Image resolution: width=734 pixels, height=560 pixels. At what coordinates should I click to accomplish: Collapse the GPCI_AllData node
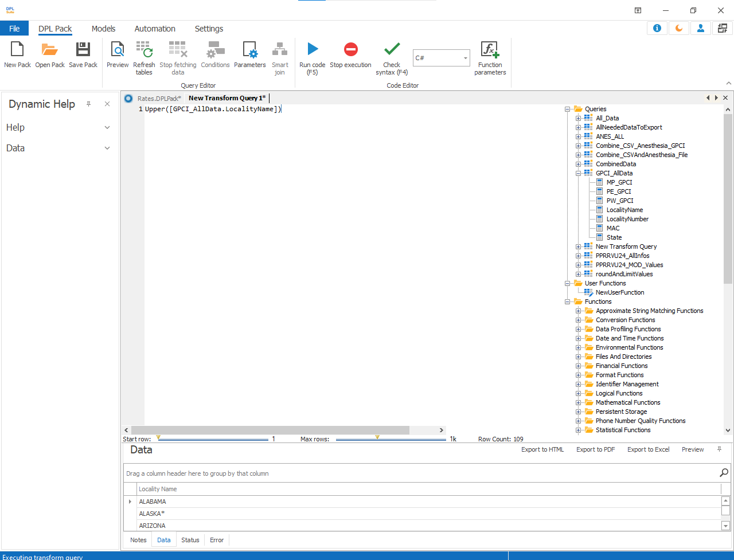tap(579, 173)
